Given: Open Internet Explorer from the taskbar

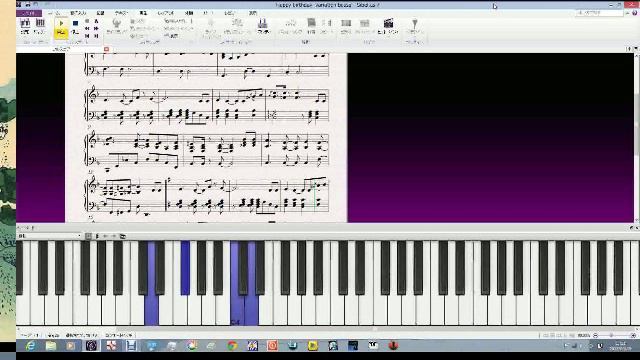Looking at the screenshot, I should coord(31,346).
